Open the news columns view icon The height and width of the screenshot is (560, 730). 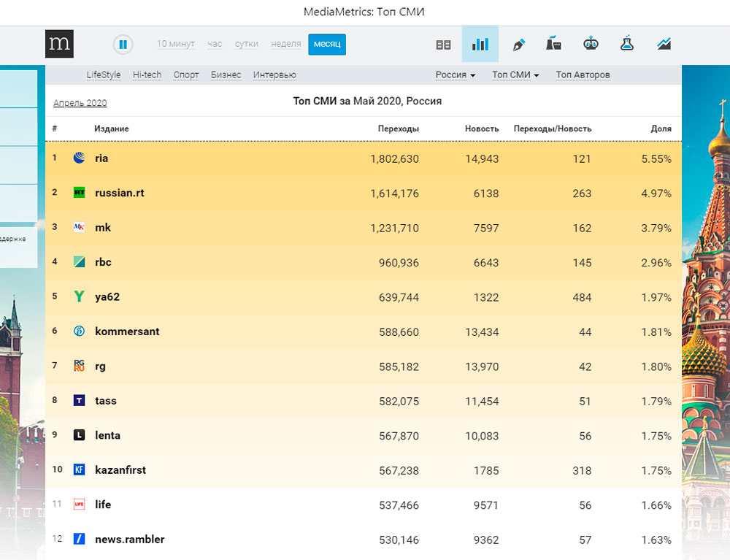tap(443, 45)
